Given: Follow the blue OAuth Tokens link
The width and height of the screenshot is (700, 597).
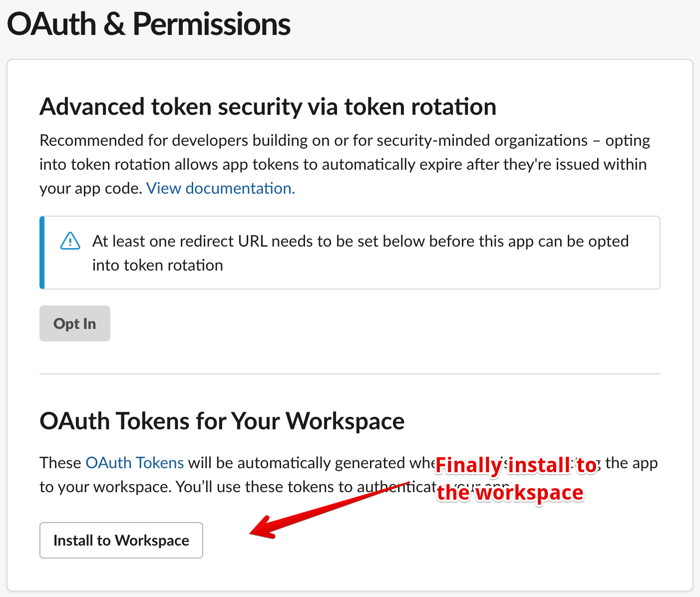Looking at the screenshot, I should tap(135, 463).
